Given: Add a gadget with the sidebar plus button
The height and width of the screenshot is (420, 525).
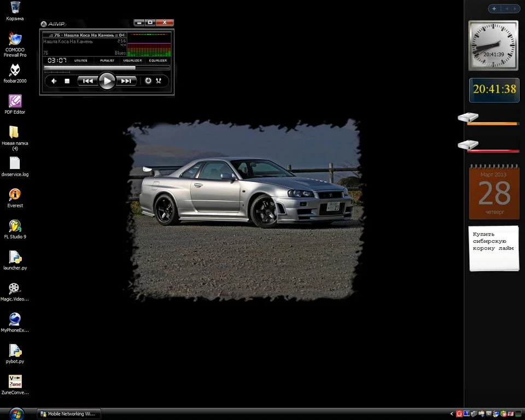Looking at the screenshot, I should [494, 9].
